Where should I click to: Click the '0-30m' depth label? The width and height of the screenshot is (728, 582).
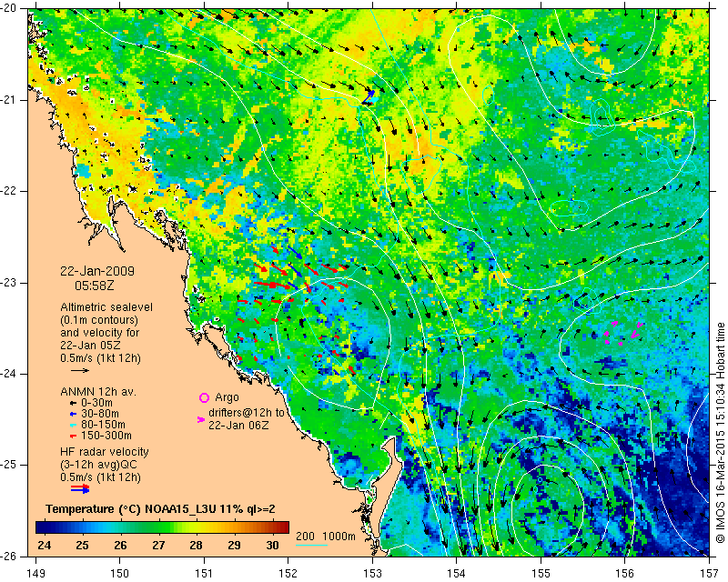(96, 403)
